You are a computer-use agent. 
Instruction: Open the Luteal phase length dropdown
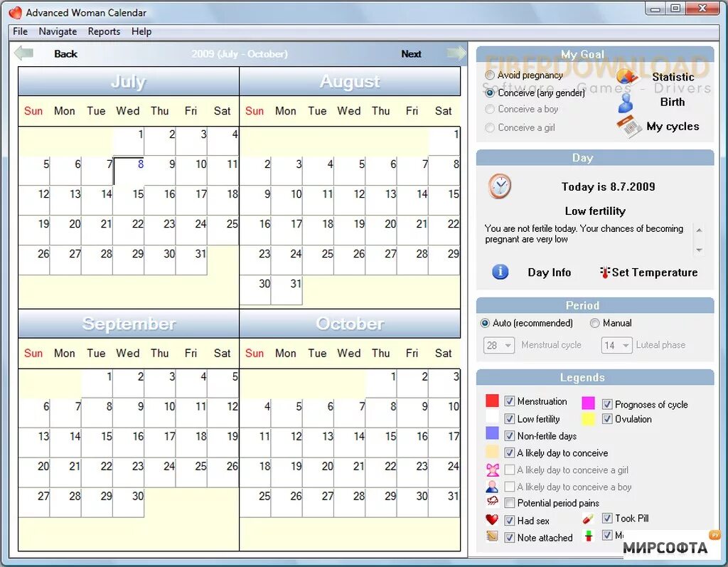click(x=616, y=345)
